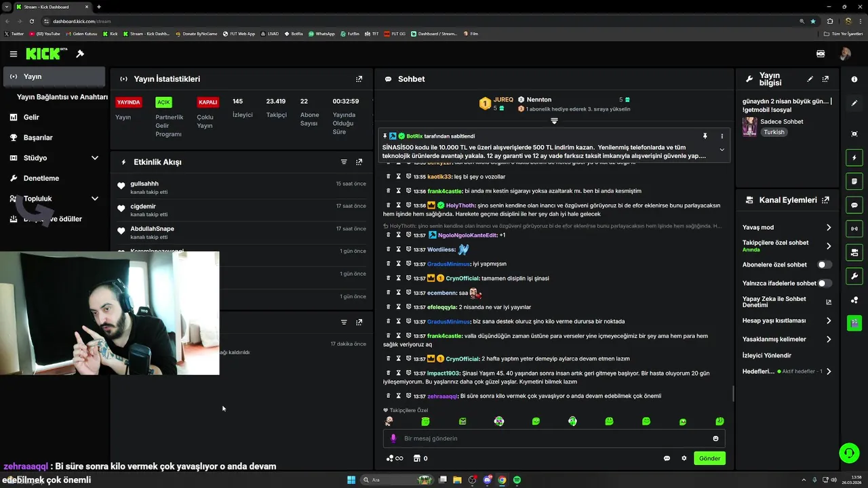Image resolution: width=868 pixels, height=488 pixels.
Task: Select Yayın in the left sidebar
Action: [x=54, y=77]
